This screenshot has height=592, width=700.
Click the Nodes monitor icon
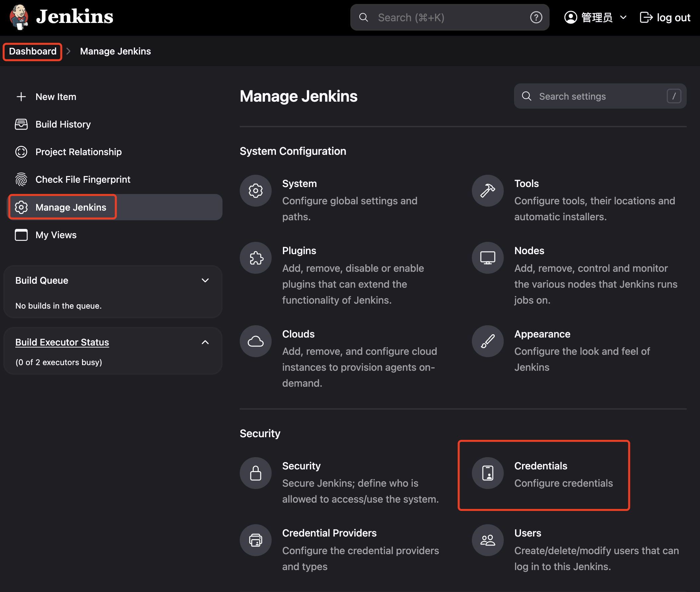487,258
